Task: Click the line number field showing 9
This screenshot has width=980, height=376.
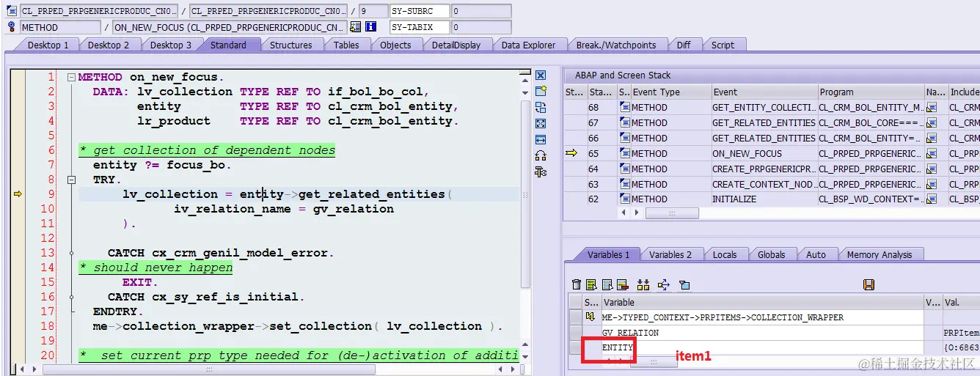Action: pyautogui.click(x=373, y=11)
